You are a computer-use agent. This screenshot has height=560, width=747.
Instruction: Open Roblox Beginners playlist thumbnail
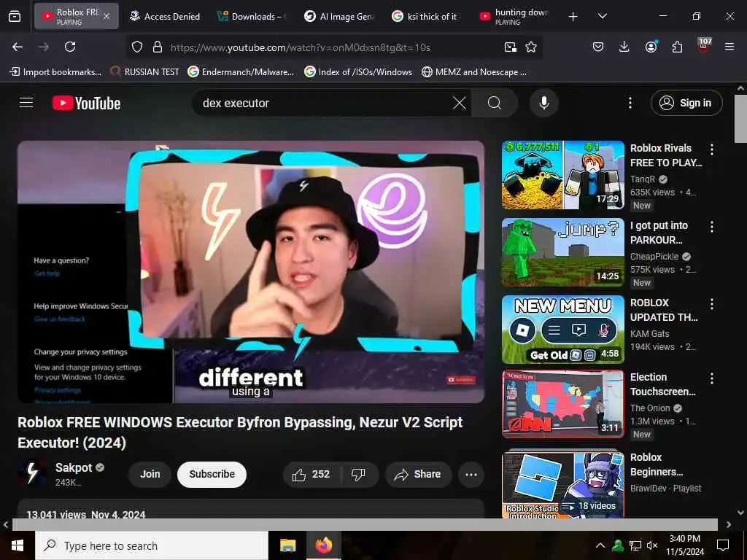pyautogui.click(x=563, y=485)
